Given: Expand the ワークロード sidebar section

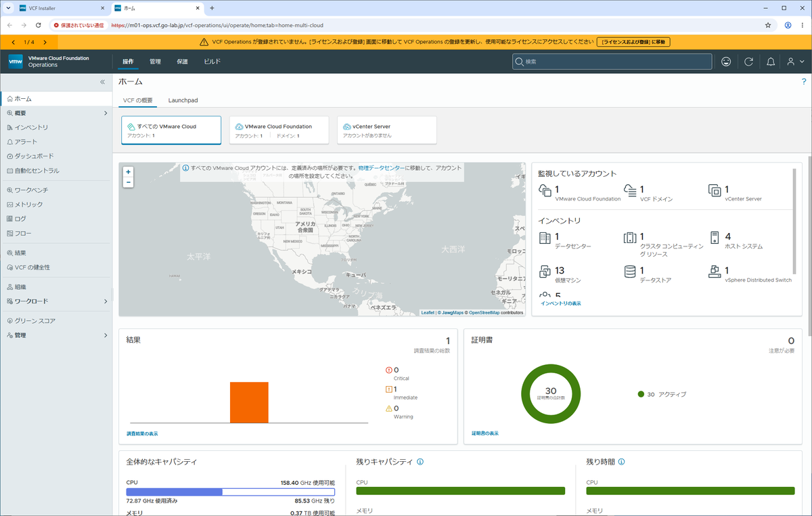Looking at the screenshot, I should click(x=106, y=301).
